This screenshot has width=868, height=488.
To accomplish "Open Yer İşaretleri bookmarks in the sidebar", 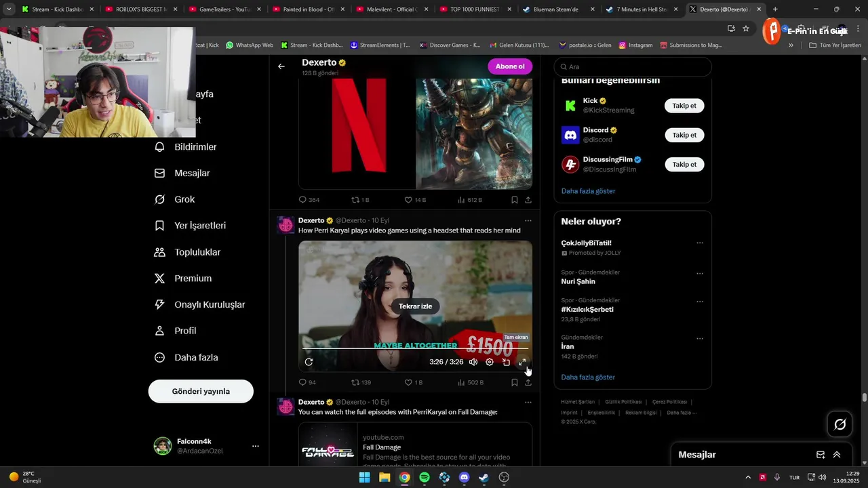I will click(191, 226).
